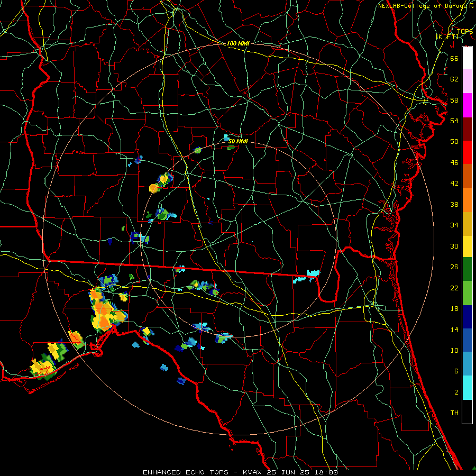The height and width of the screenshot is (476, 476).
Task: Click the '30' legend value
Action: (x=454, y=246)
